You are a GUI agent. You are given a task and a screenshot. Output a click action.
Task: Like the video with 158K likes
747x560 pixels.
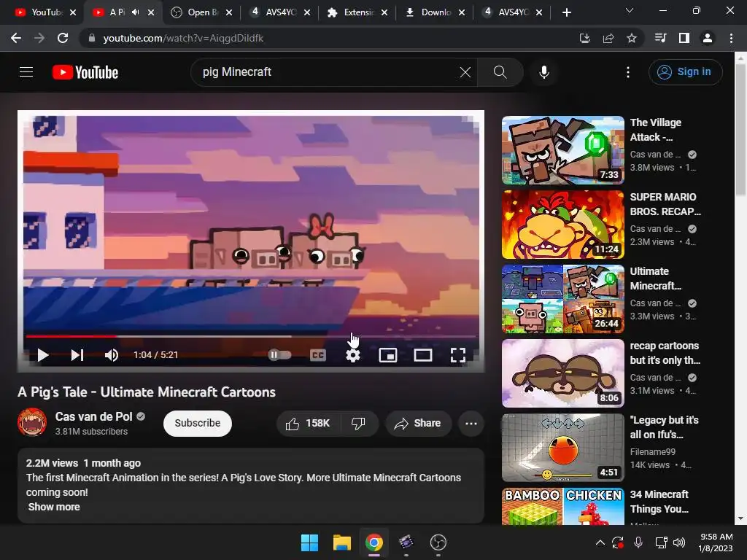coord(308,424)
